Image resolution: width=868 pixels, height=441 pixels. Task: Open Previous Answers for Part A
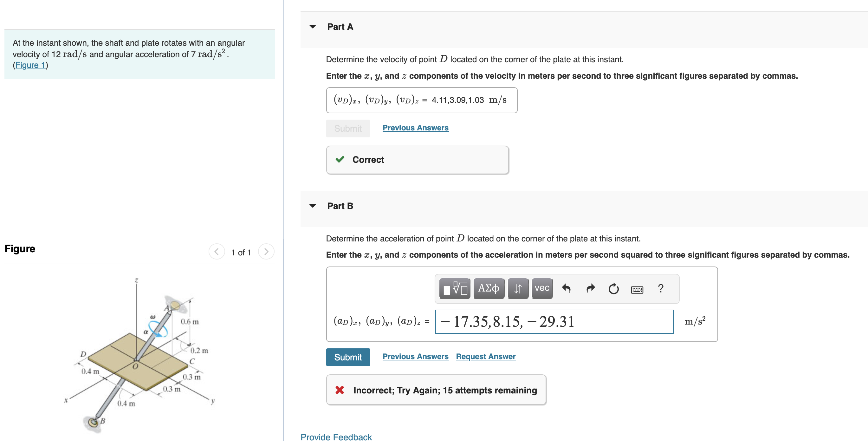pos(415,128)
